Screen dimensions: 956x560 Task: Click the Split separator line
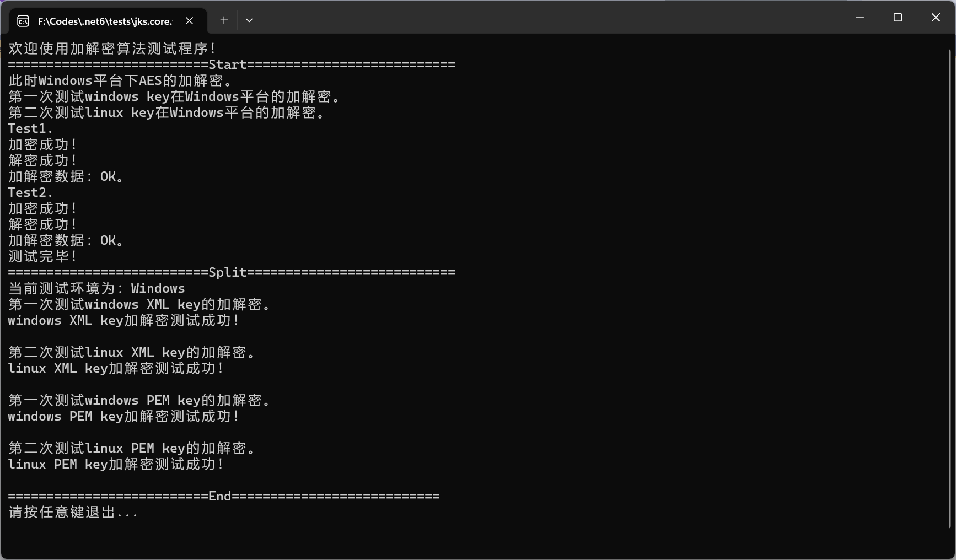(232, 273)
